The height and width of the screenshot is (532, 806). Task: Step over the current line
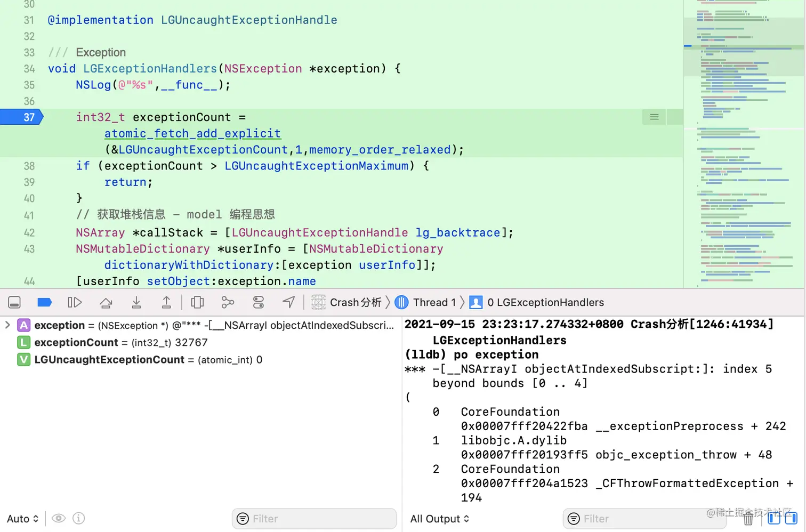[106, 303]
